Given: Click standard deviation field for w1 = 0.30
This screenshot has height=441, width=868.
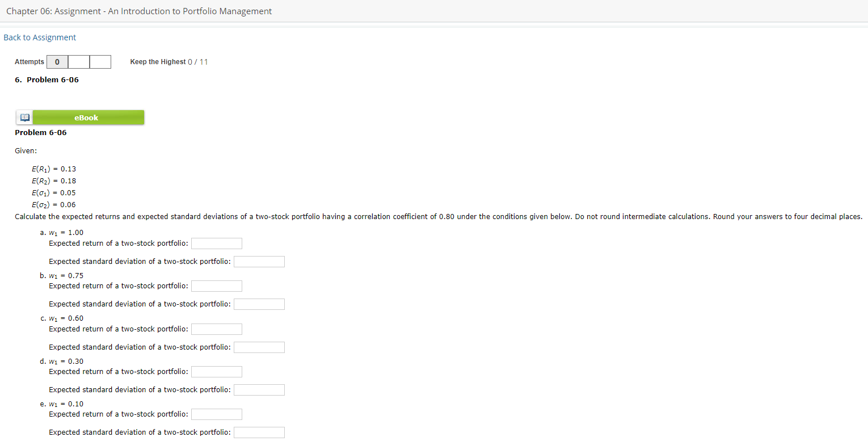Looking at the screenshot, I should pyautogui.click(x=259, y=389).
